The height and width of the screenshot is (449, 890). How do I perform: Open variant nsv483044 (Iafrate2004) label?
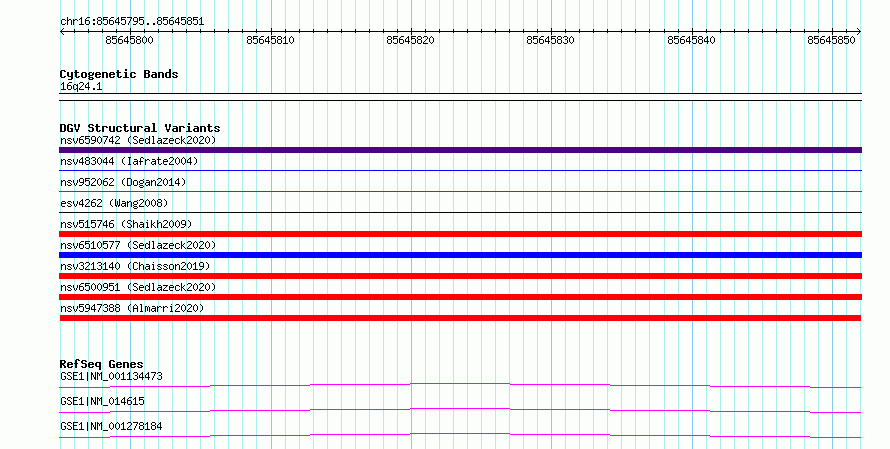pyautogui.click(x=129, y=161)
